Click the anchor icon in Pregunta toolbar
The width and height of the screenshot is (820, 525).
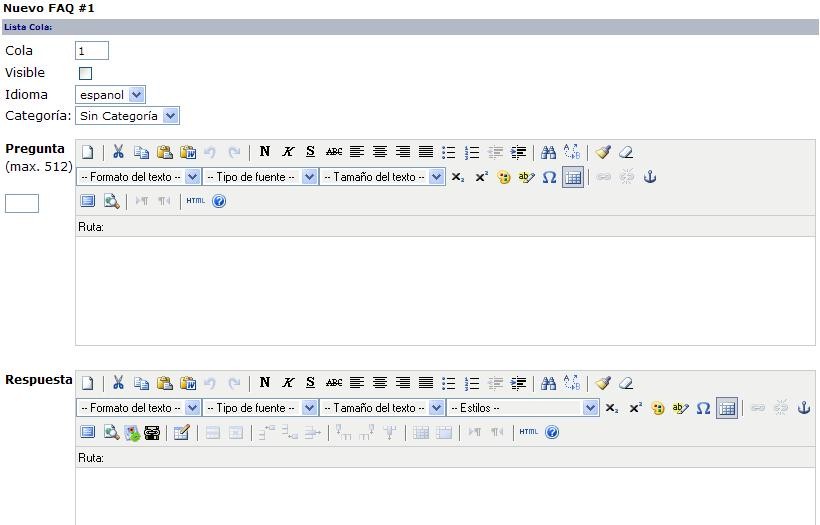649,177
